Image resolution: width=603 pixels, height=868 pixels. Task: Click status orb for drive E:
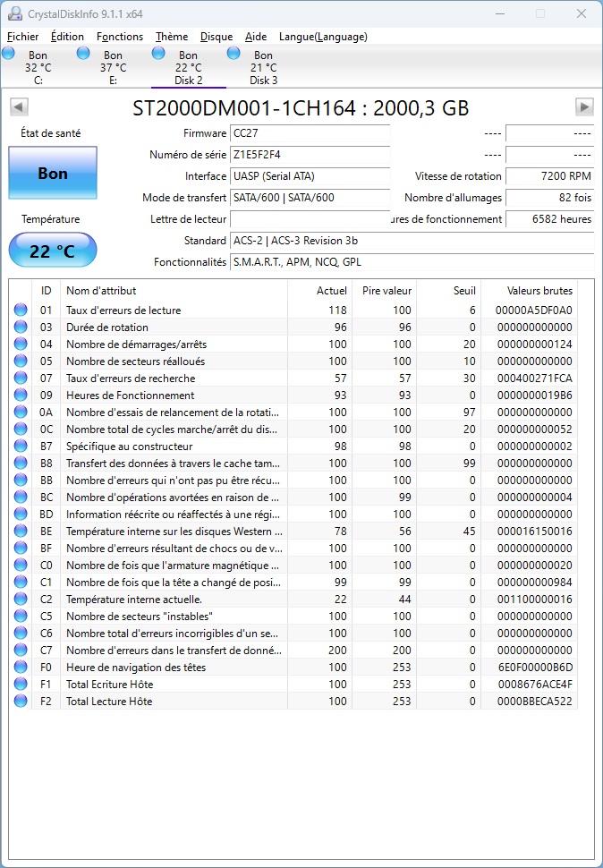point(83,54)
